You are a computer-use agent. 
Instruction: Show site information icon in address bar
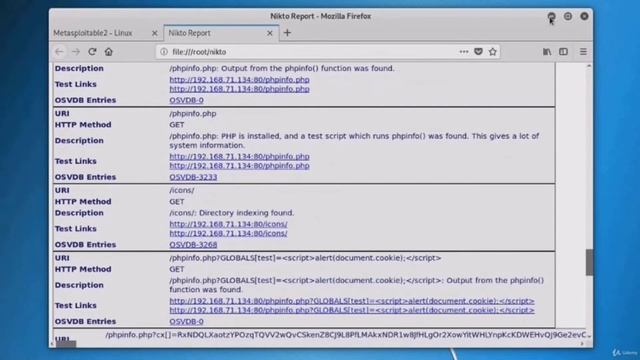164,52
